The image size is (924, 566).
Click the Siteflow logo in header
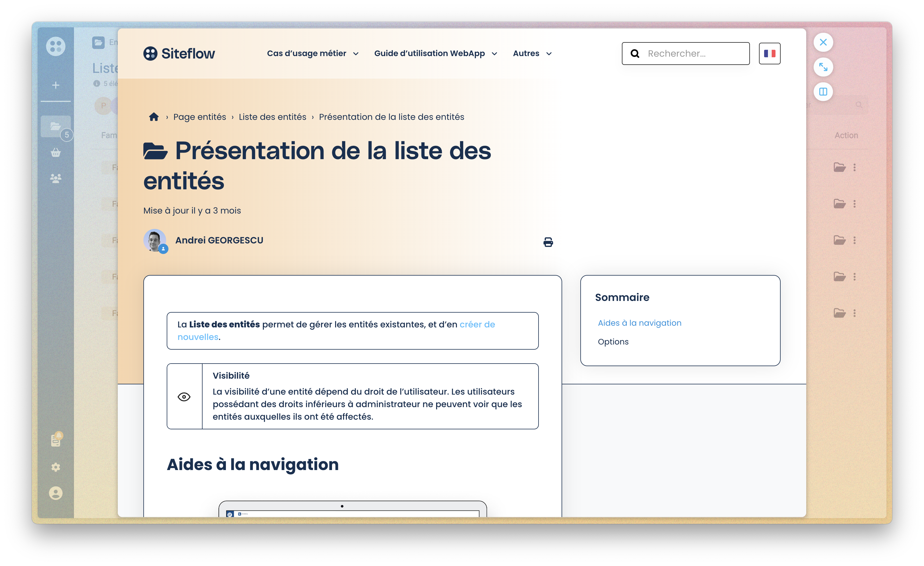pyautogui.click(x=179, y=54)
